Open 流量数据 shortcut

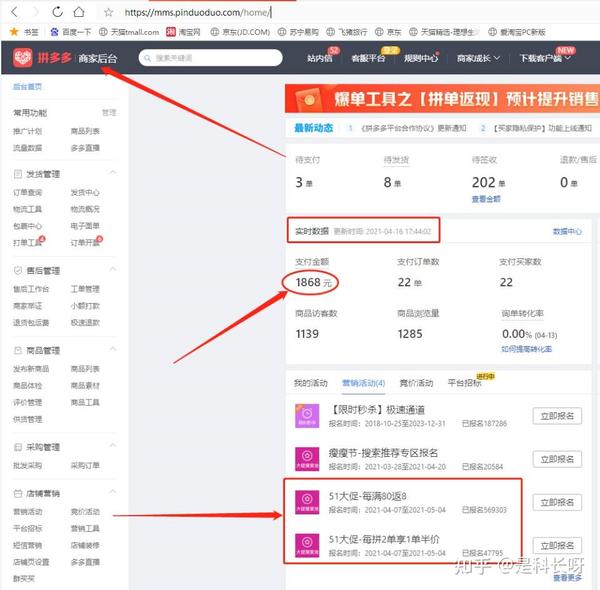click(x=28, y=148)
